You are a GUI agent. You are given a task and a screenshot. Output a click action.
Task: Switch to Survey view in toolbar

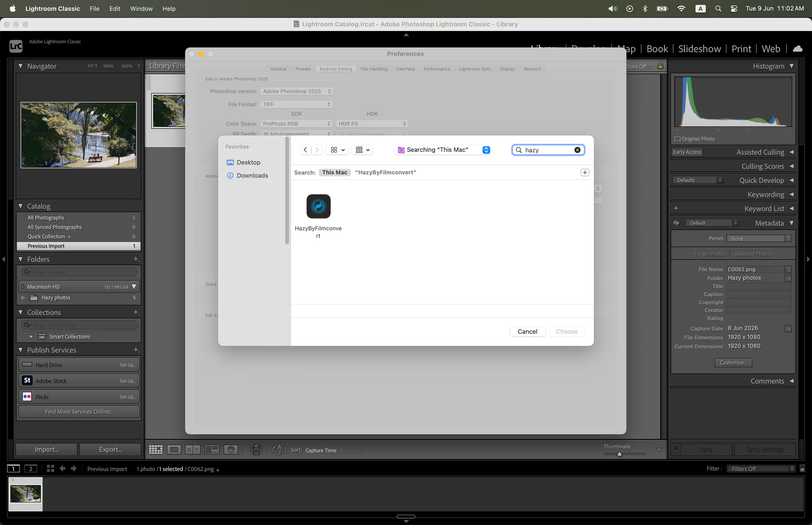pos(212,450)
